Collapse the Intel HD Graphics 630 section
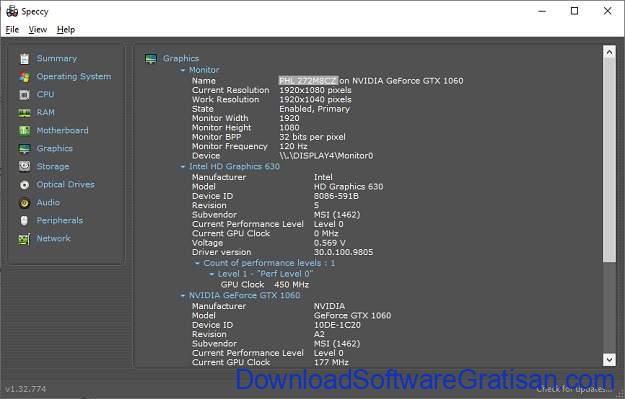The width and height of the screenshot is (625, 399). (x=183, y=167)
